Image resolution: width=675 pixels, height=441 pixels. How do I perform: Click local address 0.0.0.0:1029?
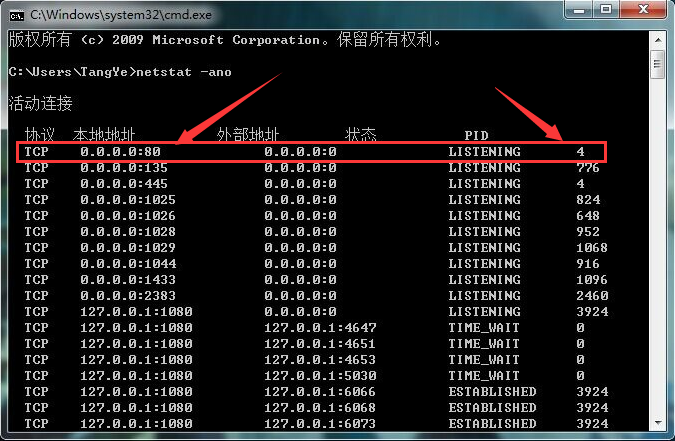point(128,248)
